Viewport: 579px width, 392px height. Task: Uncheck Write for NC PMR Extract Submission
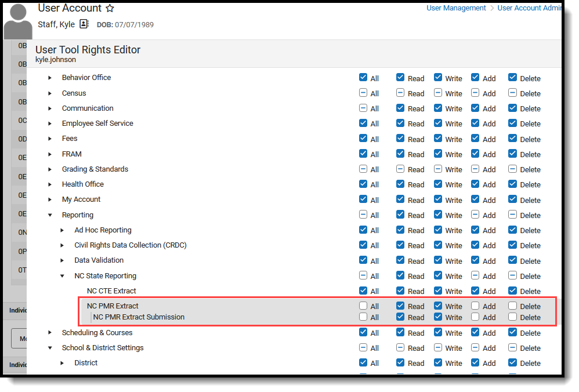(438, 317)
